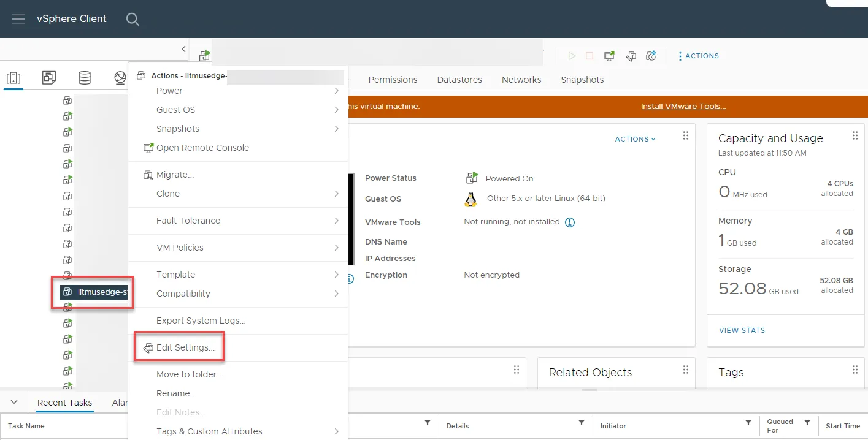Filter the Details column

(x=581, y=423)
